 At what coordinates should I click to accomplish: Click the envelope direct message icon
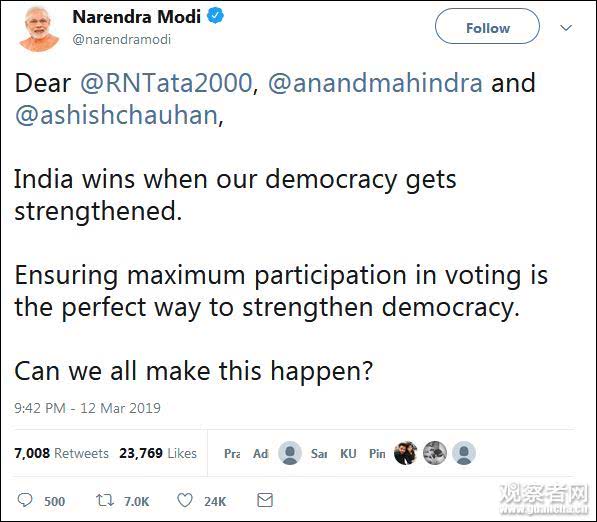(x=265, y=500)
